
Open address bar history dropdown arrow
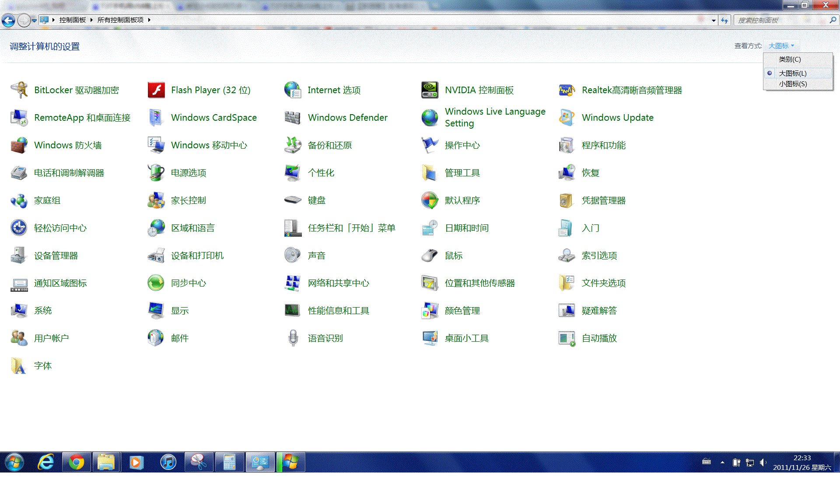[714, 20]
